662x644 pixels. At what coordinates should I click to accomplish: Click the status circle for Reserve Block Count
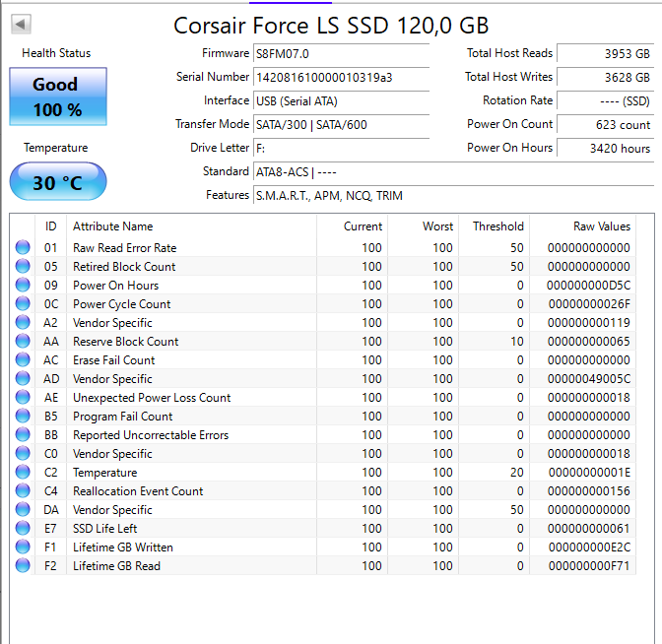coord(23,342)
